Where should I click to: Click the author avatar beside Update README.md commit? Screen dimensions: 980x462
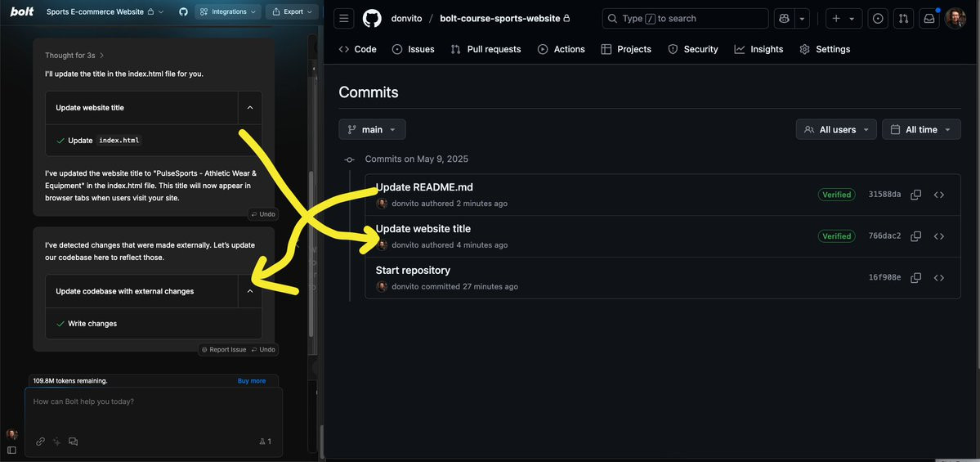click(382, 203)
